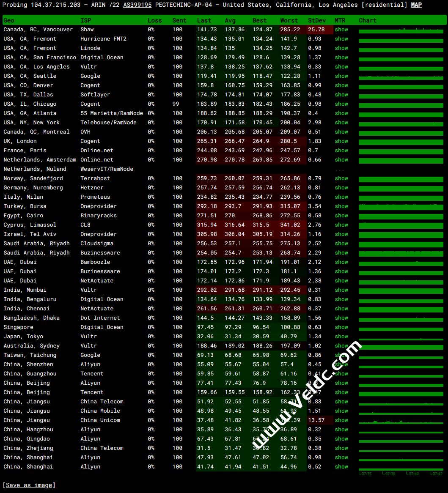Click the Geo column header
Screen dimensions: 448x493
coord(9,20)
